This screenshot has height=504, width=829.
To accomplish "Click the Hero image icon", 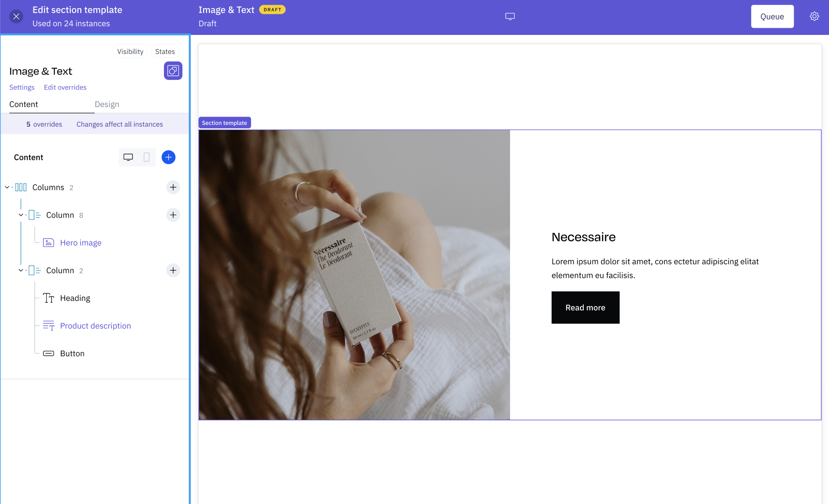I will [x=48, y=243].
